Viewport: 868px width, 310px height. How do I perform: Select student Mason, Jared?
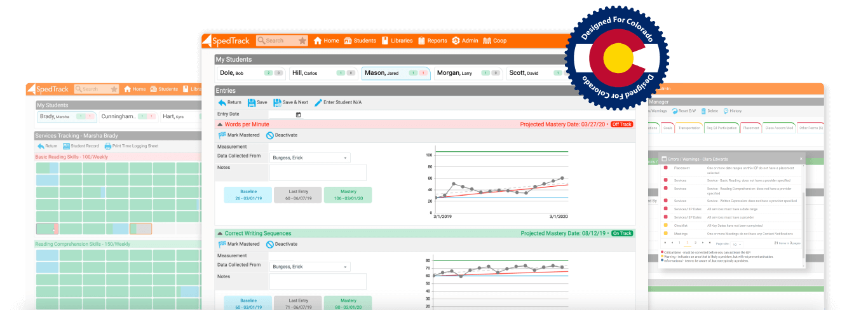tap(396, 73)
